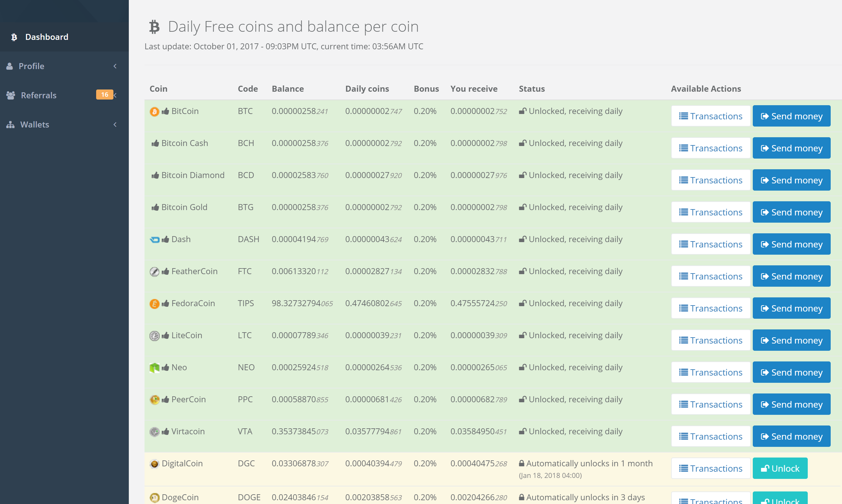Image resolution: width=842 pixels, height=504 pixels.
Task: Click the Profile user icon
Action: tap(9, 66)
